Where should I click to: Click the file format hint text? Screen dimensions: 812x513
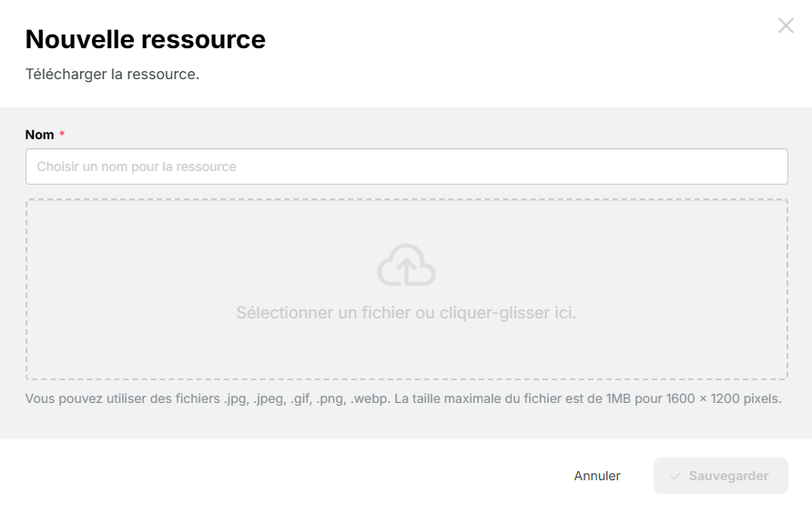pos(403,398)
